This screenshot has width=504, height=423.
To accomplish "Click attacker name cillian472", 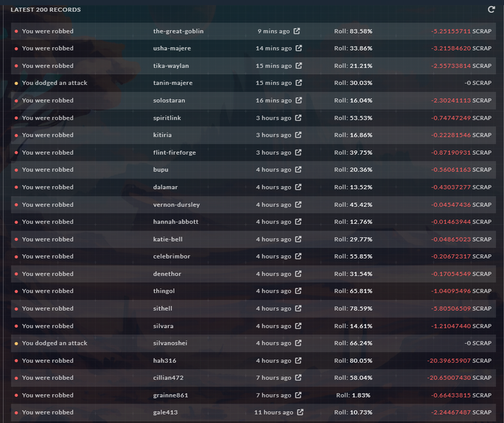I will point(169,378).
